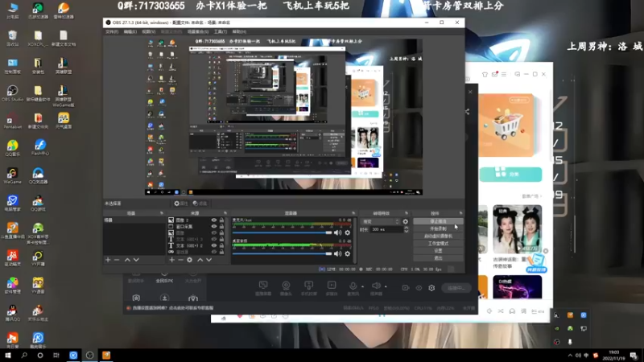Viewport: 644px width, 362px height.
Task: Click 开始录制 start recording button
Action: point(438,229)
